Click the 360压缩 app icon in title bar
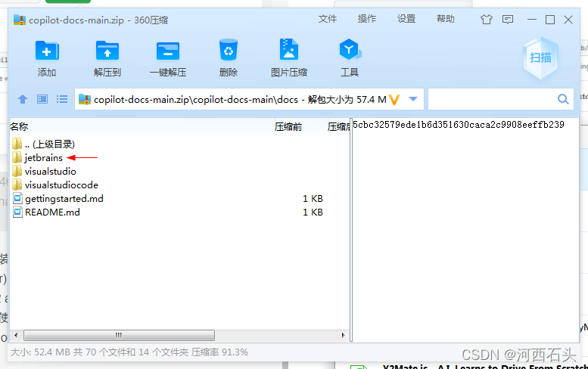The image size is (588, 369). tap(20, 20)
